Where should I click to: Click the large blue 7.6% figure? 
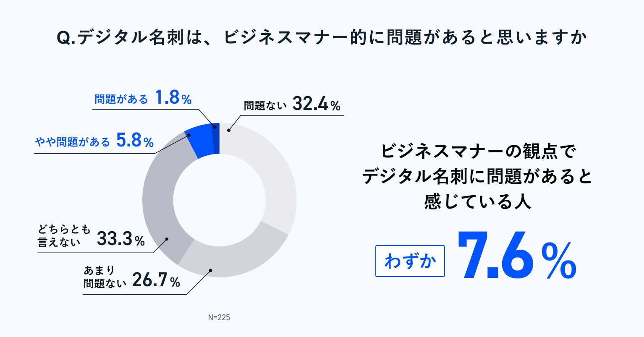pos(516,256)
